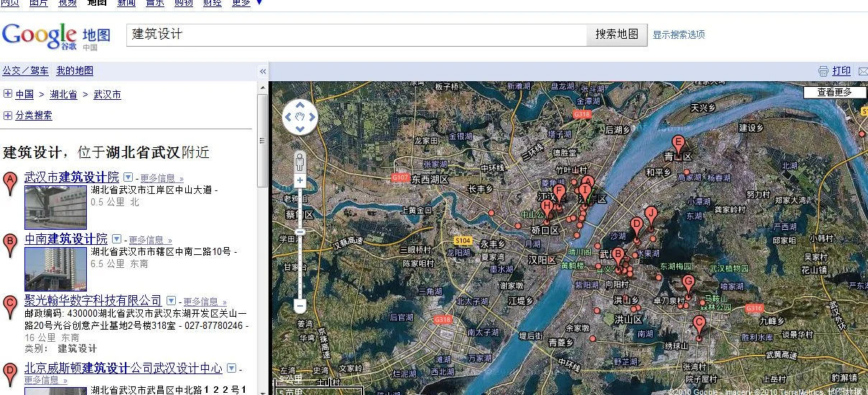The height and width of the screenshot is (395, 868).
Task: Click the 中南建筑设计院 photo thumbnail
Action: 55,269
